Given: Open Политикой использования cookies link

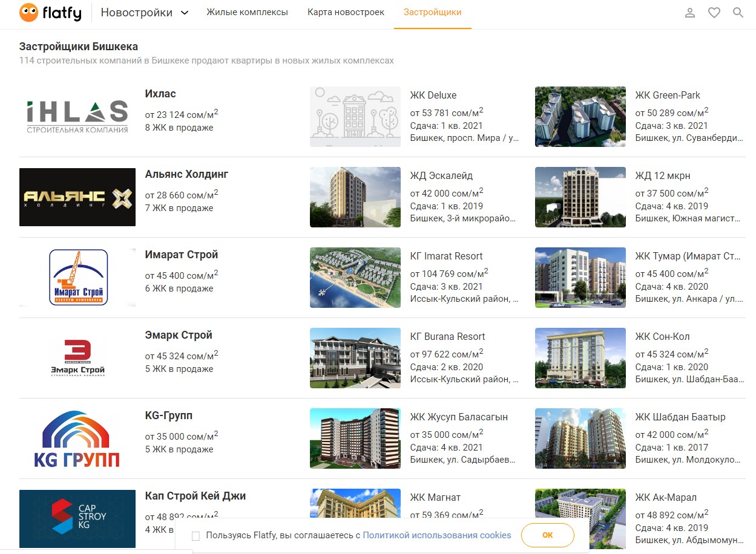Looking at the screenshot, I should [x=437, y=535].
